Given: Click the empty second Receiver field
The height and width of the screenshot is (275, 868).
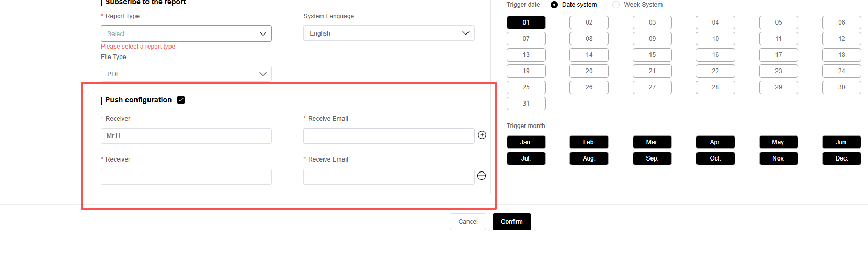Looking at the screenshot, I should click(186, 177).
